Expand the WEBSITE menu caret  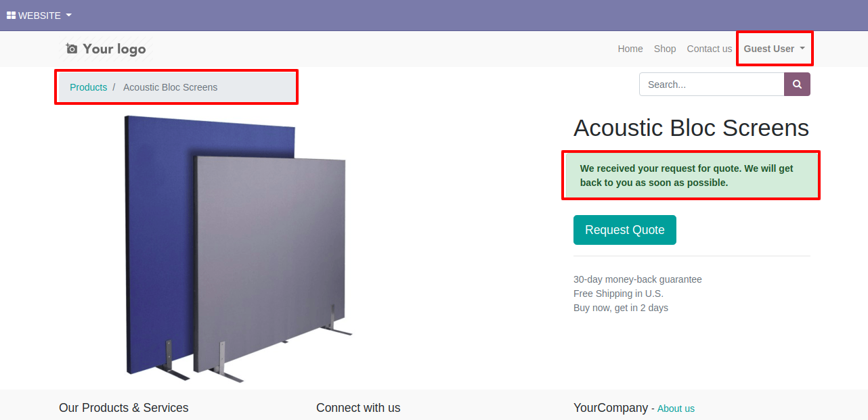tap(68, 16)
